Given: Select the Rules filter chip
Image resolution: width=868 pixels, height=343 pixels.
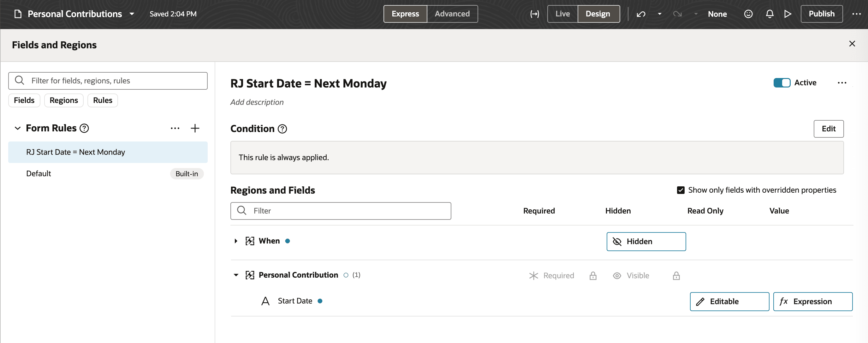Looking at the screenshot, I should [x=103, y=100].
